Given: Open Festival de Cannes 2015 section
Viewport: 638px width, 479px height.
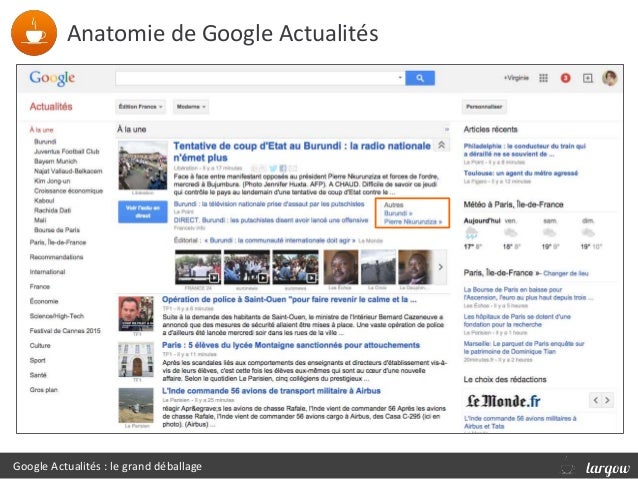Looking at the screenshot, I should (x=65, y=330).
